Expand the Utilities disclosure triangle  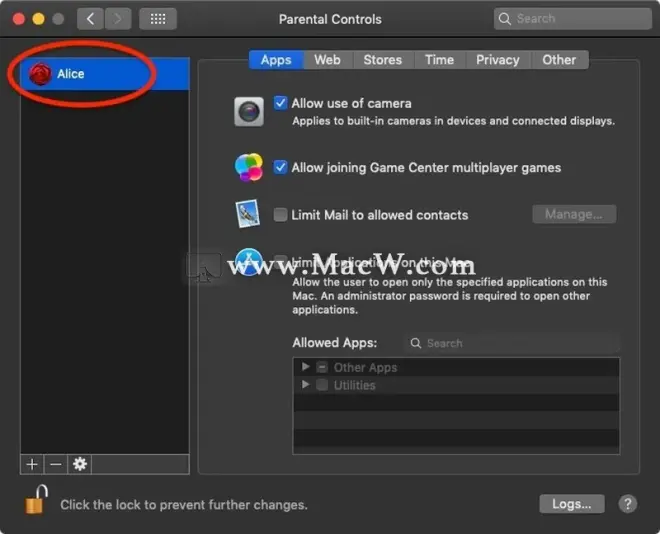tap(306, 385)
